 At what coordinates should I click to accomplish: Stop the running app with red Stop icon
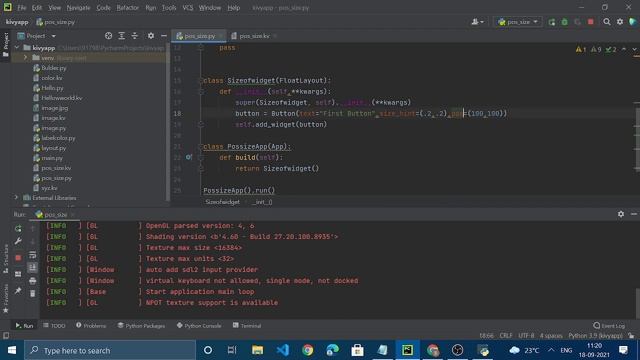(591, 22)
